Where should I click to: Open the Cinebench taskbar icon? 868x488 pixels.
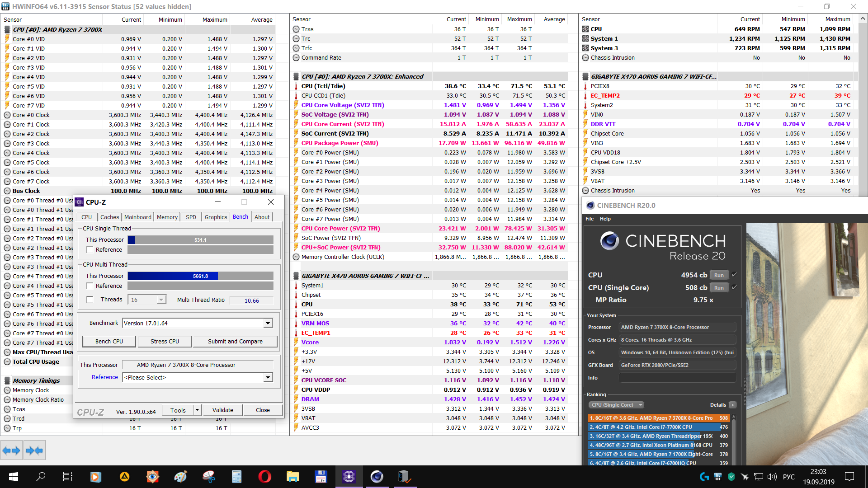click(377, 477)
